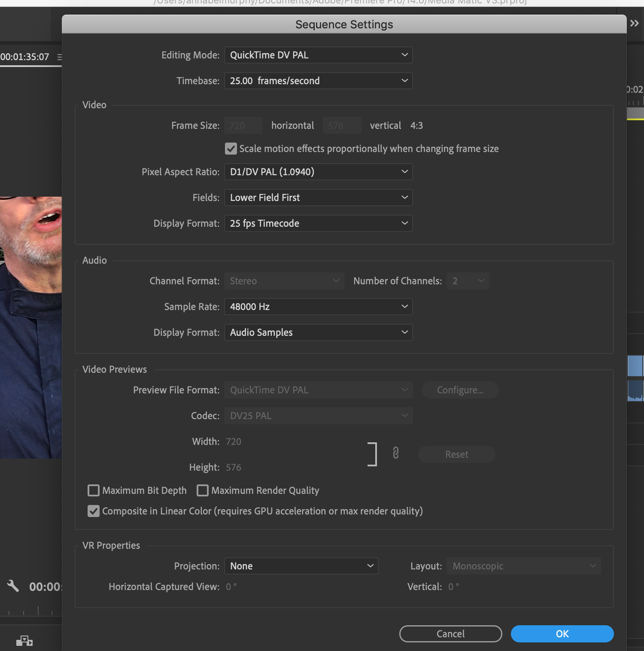Viewport: 644px width, 651px height.
Task: Enable Maximum Render Quality
Action: pos(202,490)
